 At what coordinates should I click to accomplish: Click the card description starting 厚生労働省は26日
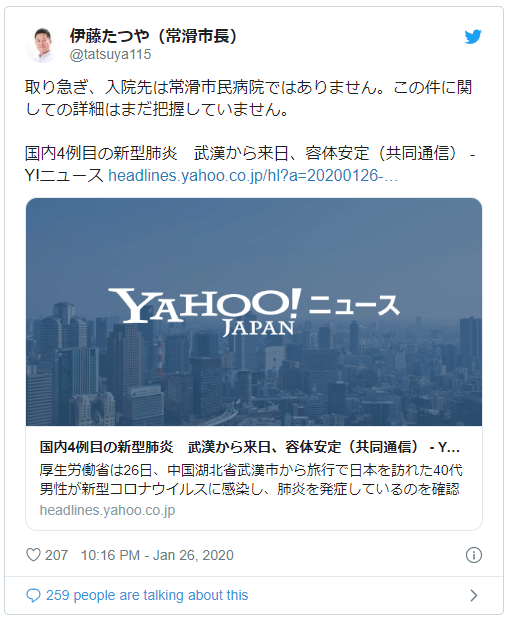pos(251,480)
